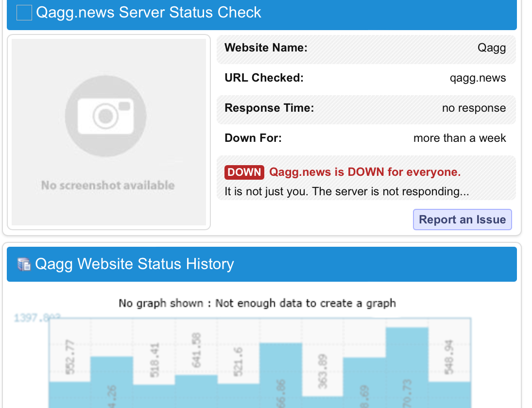Click the Qagg Website Status History heading
The width and height of the screenshot is (532, 408).
coord(135,264)
